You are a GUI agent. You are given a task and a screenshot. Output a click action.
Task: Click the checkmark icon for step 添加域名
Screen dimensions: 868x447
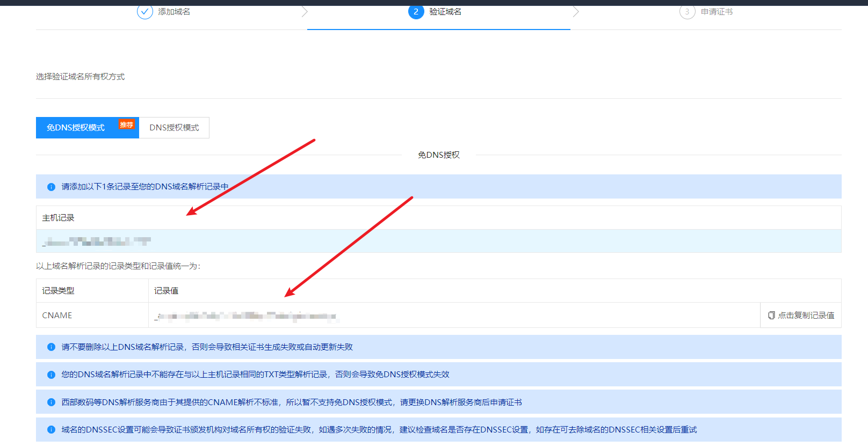click(x=145, y=11)
